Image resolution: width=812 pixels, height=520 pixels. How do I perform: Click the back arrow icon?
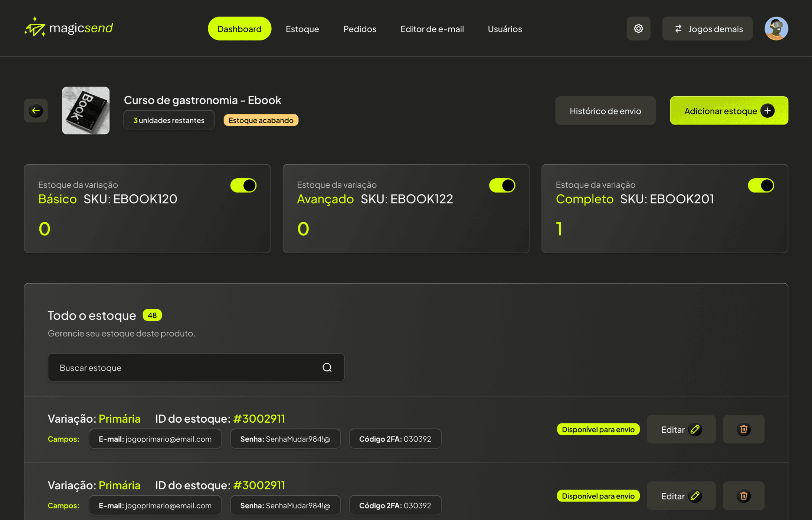[x=36, y=111]
